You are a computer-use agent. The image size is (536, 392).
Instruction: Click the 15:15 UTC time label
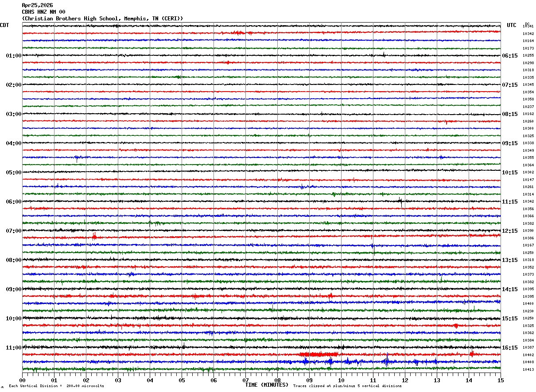point(510,319)
